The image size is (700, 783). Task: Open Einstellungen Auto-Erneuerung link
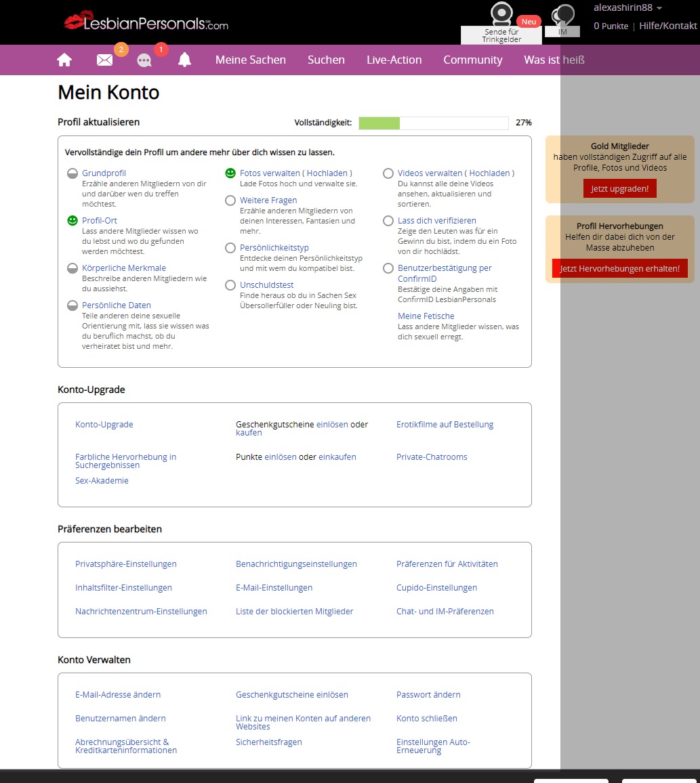tap(433, 746)
